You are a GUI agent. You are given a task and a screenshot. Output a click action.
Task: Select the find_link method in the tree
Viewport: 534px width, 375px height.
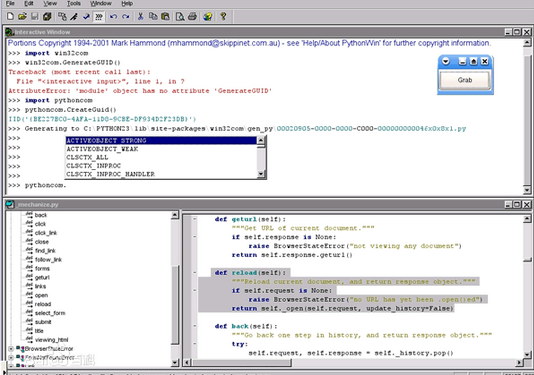coord(45,251)
